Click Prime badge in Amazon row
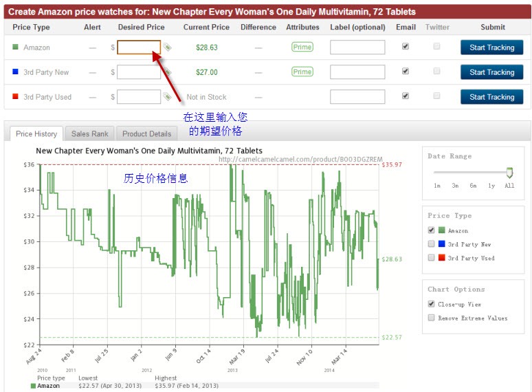 click(x=302, y=47)
